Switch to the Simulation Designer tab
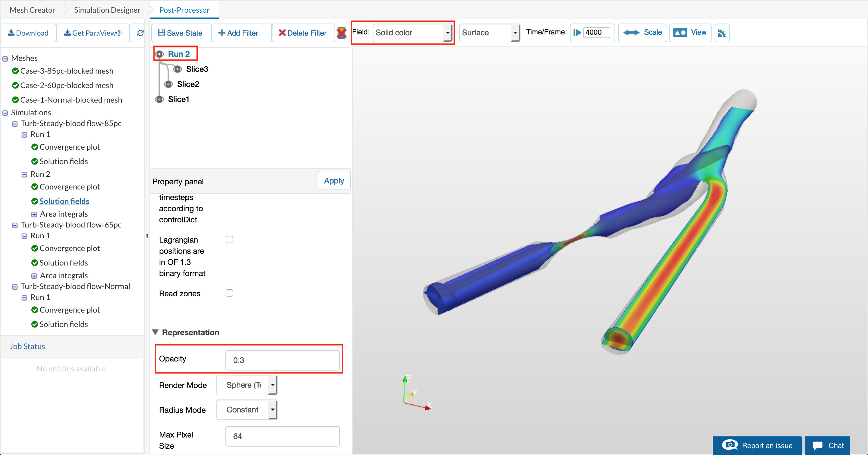Viewport: 868px width, 455px height. click(x=107, y=10)
